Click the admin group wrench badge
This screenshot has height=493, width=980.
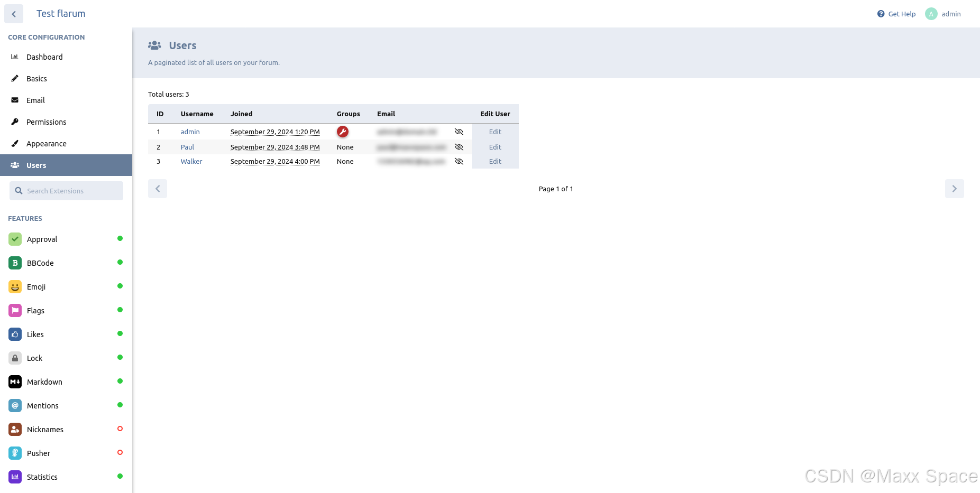(343, 132)
